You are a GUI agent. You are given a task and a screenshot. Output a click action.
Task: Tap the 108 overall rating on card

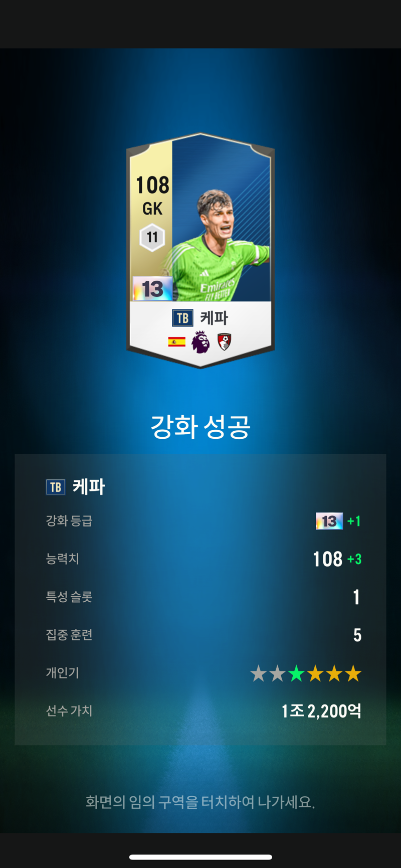(152, 185)
